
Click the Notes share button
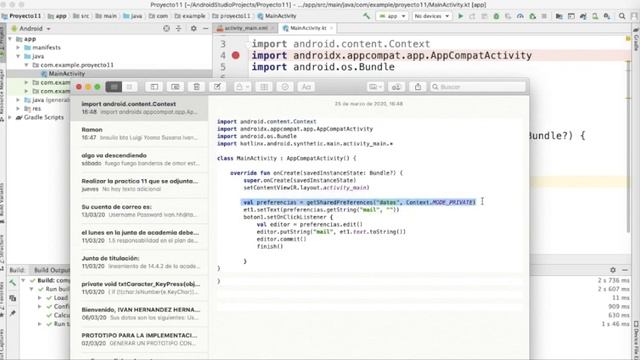pyautogui.click(x=418, y=87)
